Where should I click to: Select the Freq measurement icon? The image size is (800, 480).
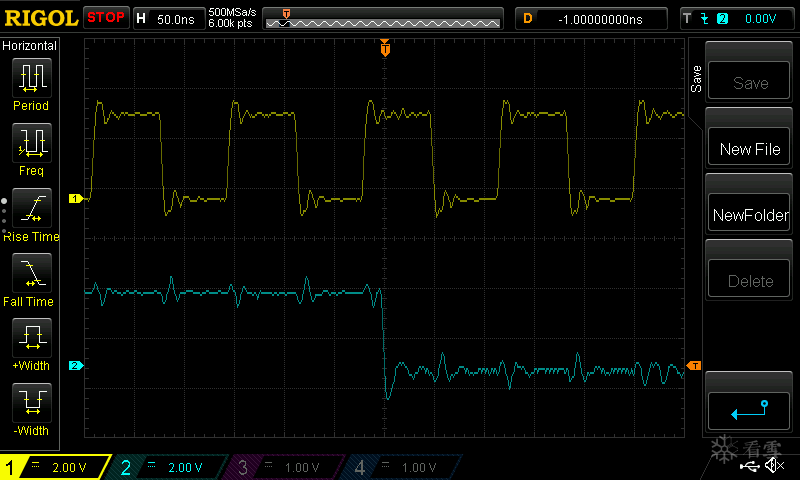point(32,142)
